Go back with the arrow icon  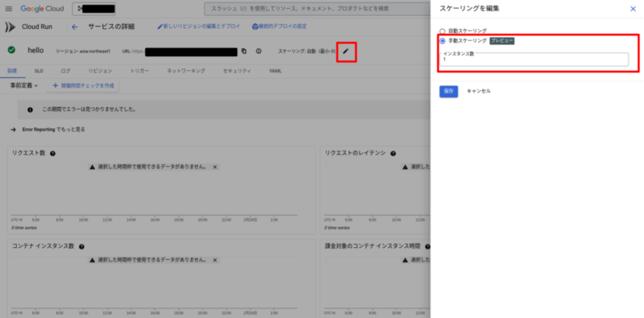coord(74,27)
